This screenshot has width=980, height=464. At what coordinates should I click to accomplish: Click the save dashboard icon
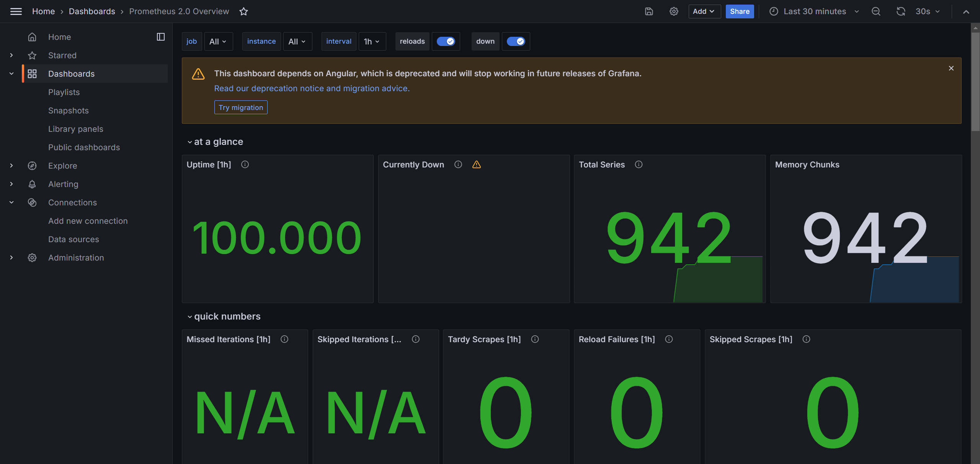[x=649, y=11]
